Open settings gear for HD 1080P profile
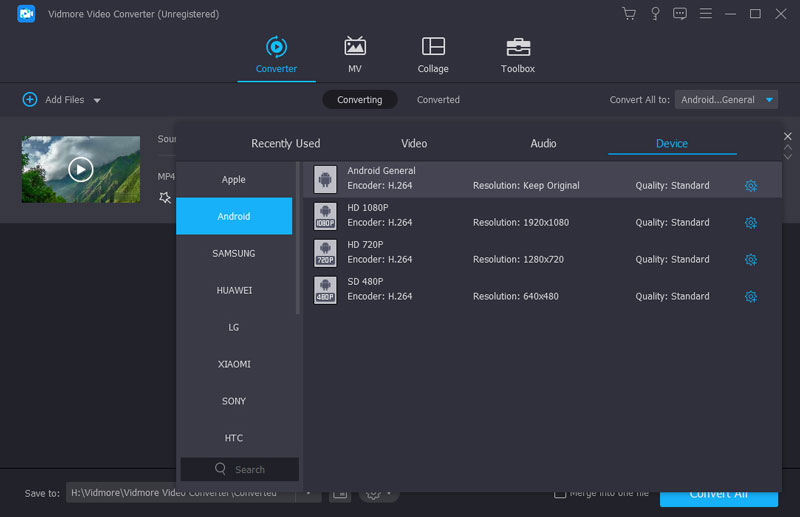The width and height of the screenshot is (800, 517). 750,223
